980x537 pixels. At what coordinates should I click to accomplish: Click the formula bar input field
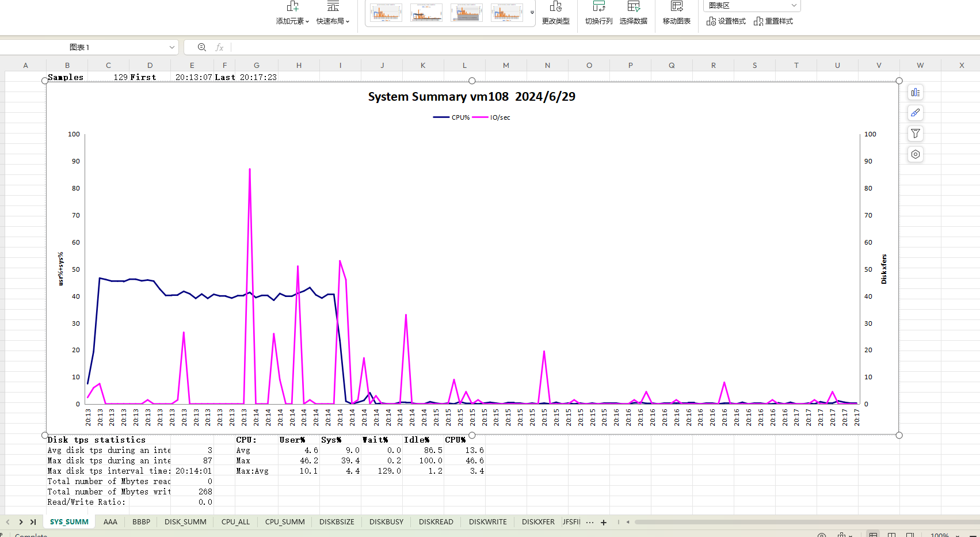(x=604, y=47)
